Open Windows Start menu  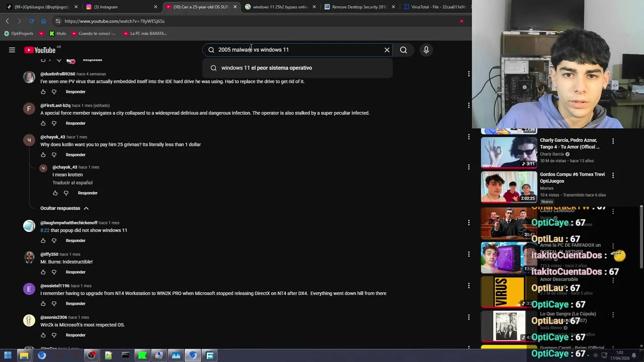click(8, 355)
